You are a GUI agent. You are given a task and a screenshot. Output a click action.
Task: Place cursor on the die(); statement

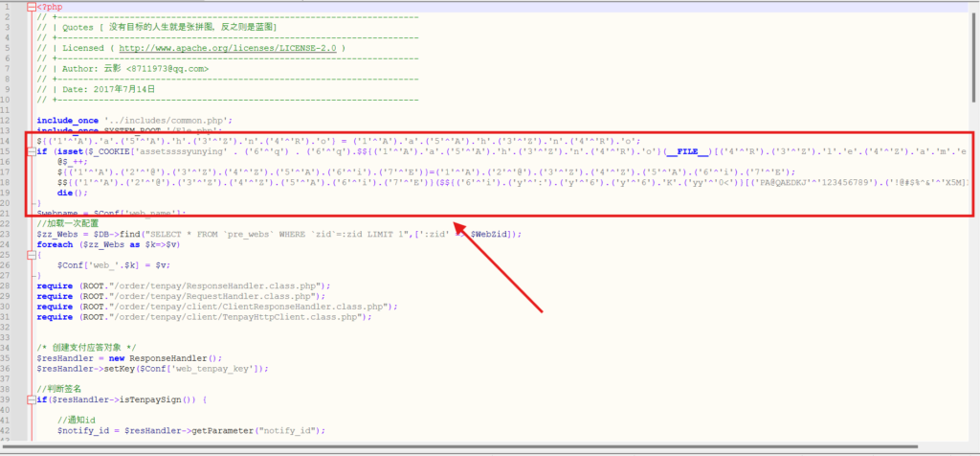point(72,192)
